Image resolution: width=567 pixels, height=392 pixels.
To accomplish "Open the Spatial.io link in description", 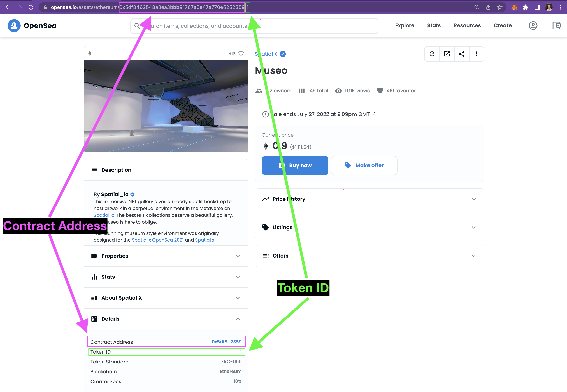I will [104, 215].
